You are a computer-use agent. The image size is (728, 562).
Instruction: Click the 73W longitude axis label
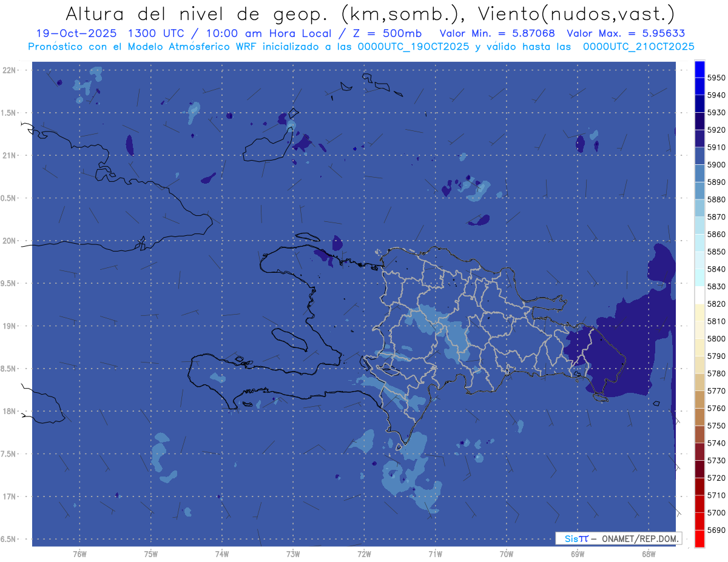click(293, 554)
